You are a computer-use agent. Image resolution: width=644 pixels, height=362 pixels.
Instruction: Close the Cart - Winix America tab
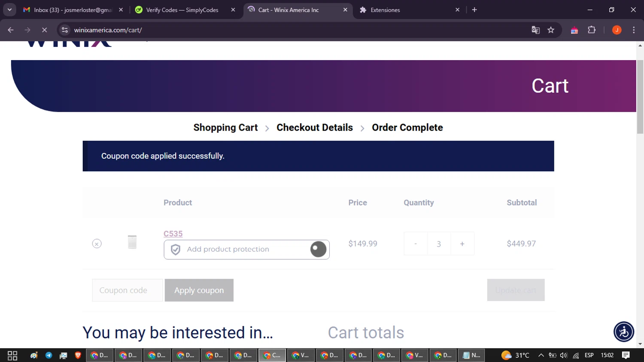pyautogui.click(x=345, y=10)
